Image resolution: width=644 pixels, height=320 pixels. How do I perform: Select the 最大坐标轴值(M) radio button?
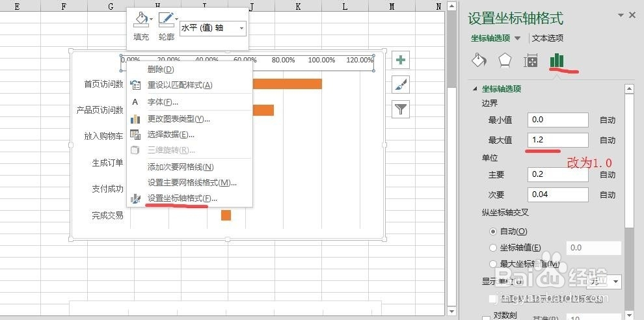(x=493, y=264)
